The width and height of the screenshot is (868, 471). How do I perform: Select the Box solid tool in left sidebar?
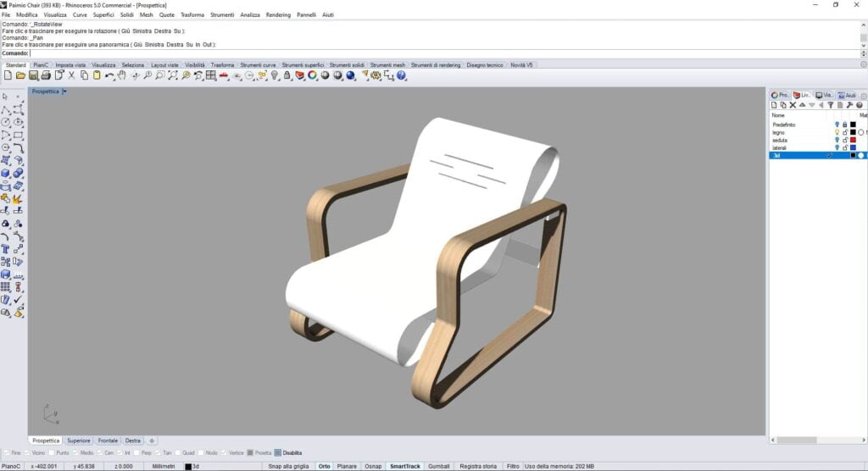click(x=6, y=173)
